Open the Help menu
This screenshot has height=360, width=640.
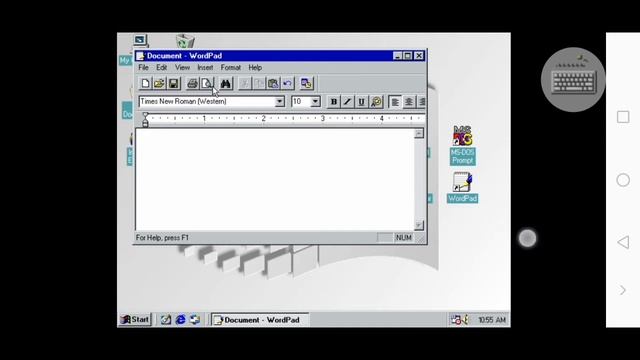pyautogui.click(x=255, y=67)
